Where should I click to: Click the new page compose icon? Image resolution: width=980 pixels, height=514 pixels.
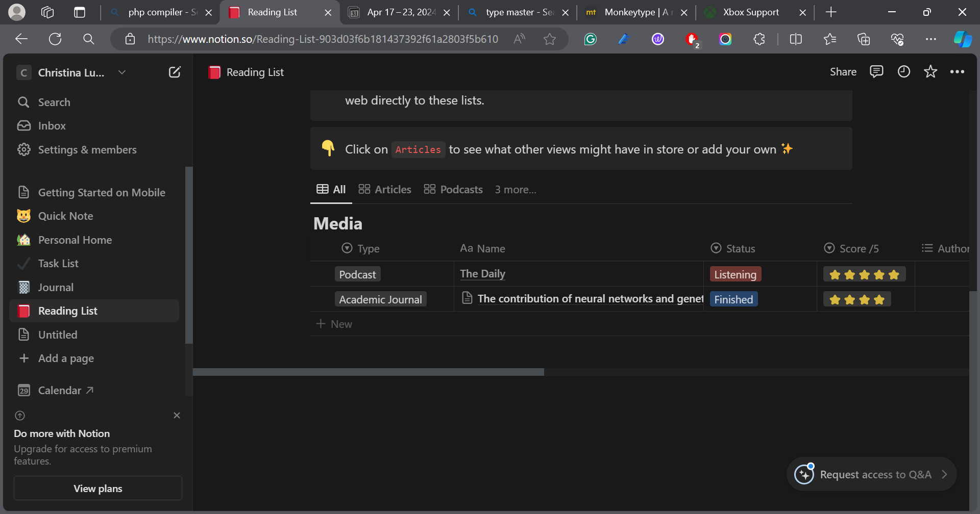click(x=175, y=72)
